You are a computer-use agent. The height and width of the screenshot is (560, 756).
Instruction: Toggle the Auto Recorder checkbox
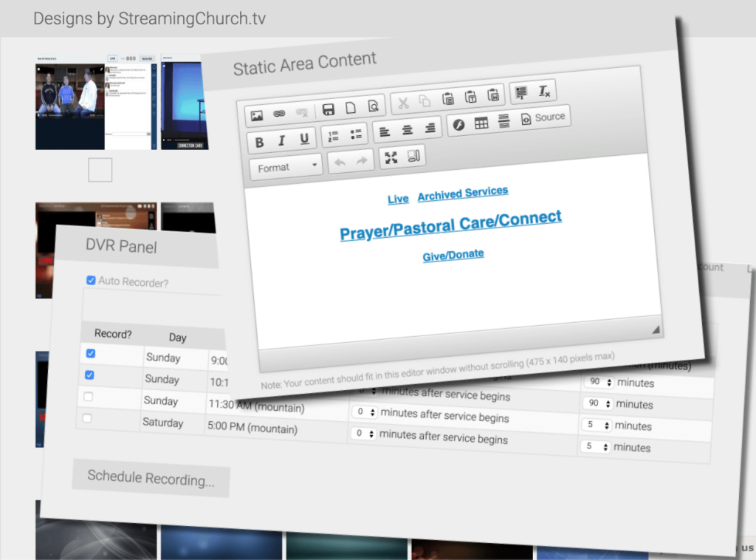coord(91,280)
